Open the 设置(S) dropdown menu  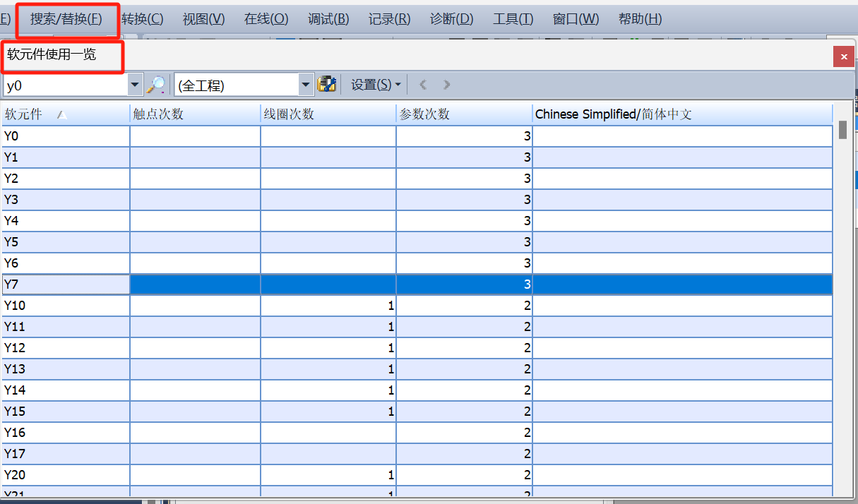click(376, 85)
